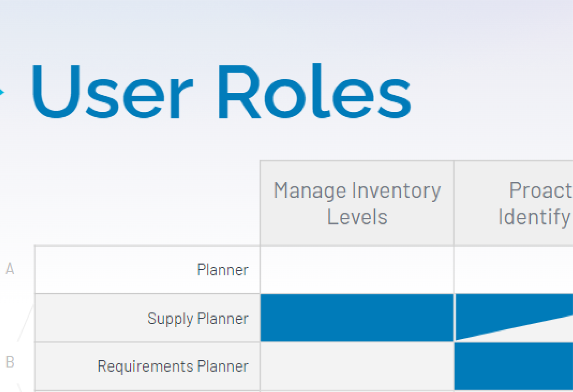Click the cyan arrow beside the title
This screenshot has width=573, height=392.
click(2, 92)
